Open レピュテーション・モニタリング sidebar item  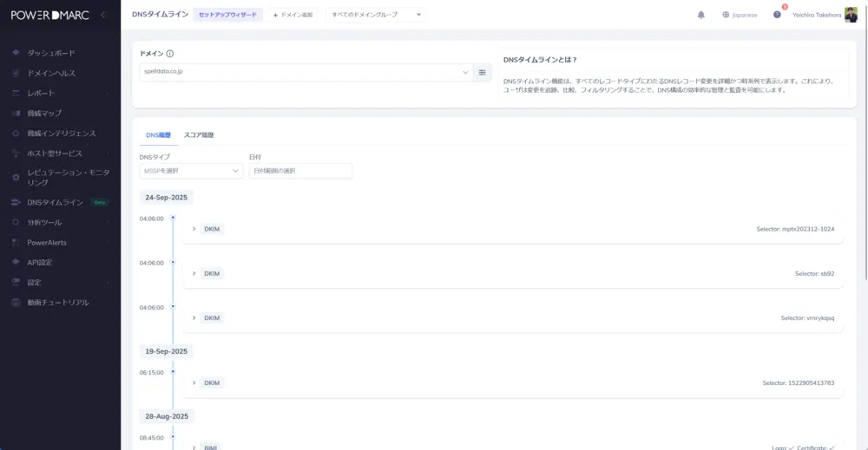tap(68, 178)
